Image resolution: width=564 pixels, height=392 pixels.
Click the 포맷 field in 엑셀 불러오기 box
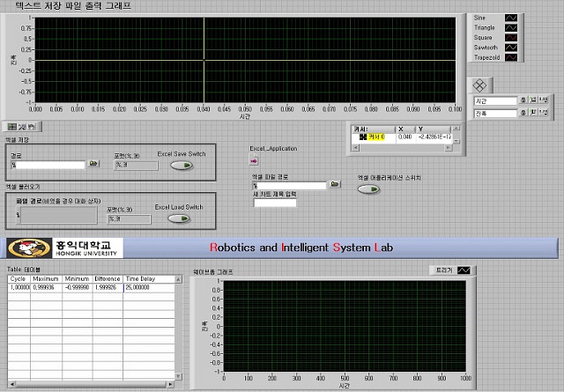point(130,219)
